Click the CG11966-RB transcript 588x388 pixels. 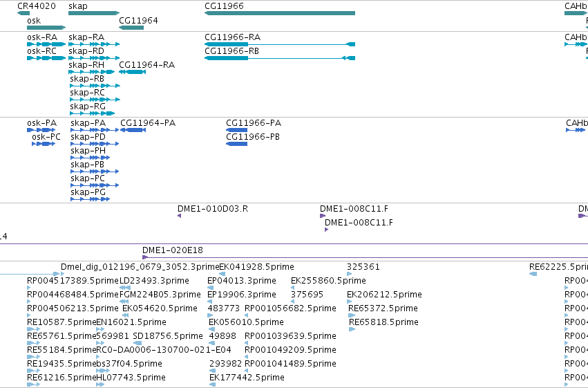click(x=280, y=58)
